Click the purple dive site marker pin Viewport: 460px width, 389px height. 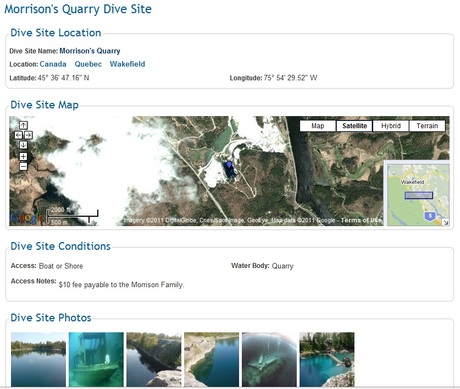pos(229,165)
